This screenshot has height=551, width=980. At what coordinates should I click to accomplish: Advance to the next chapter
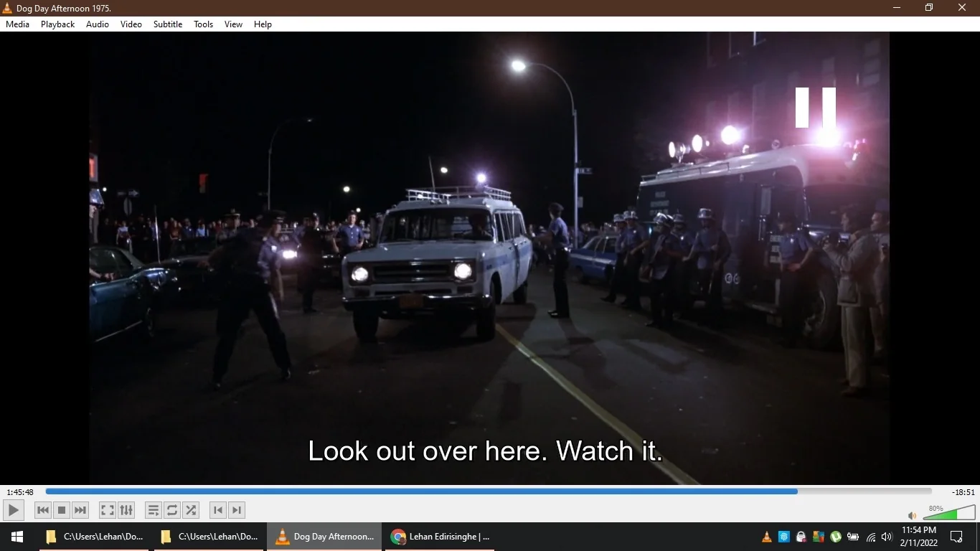click(x=237, y=510)
